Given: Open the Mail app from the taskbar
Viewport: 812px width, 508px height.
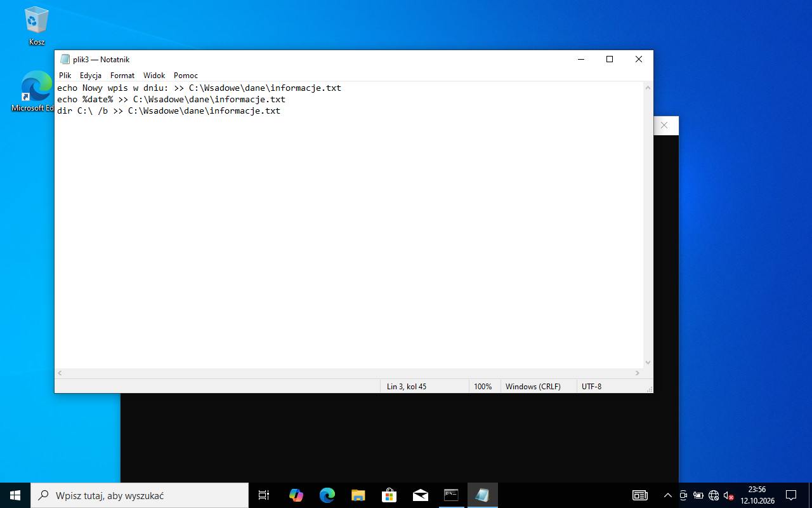Looking at the screenshot, I should [420, 495].
